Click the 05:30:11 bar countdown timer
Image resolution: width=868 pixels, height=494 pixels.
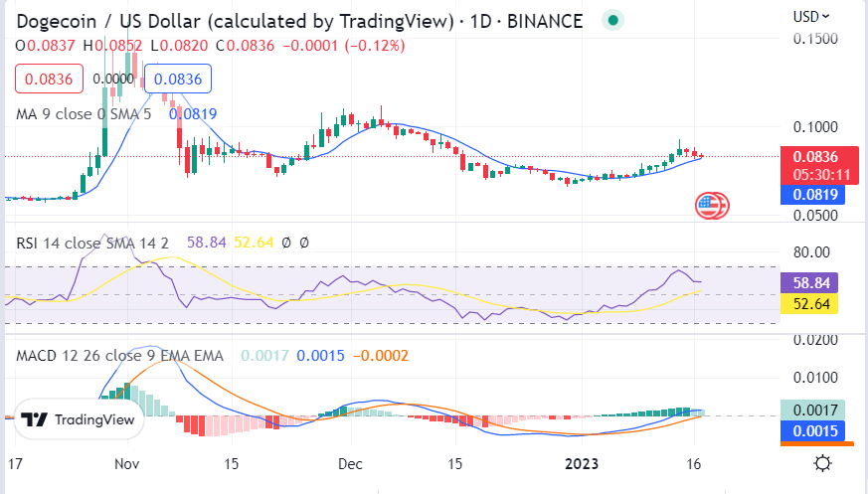click(x=821, y=175)
